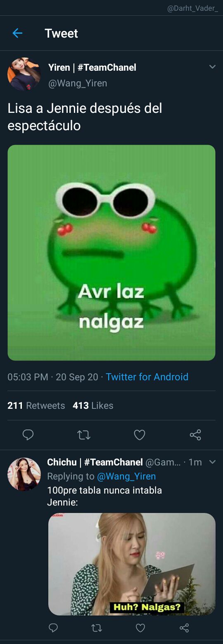The width and height of the screenshot is (223, 644).
Task: Open the Twitter for Android link
Action: pyautogui.click(x=147, y=377)
